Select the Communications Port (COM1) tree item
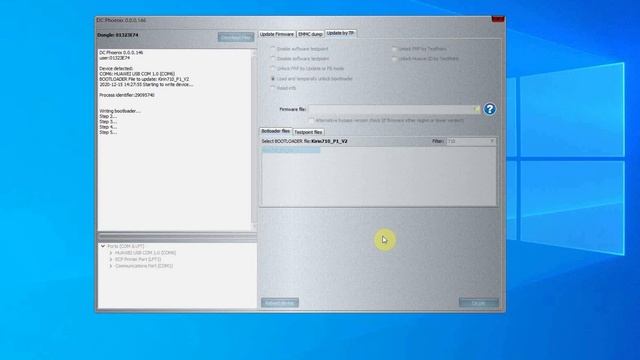 point(144,266)
